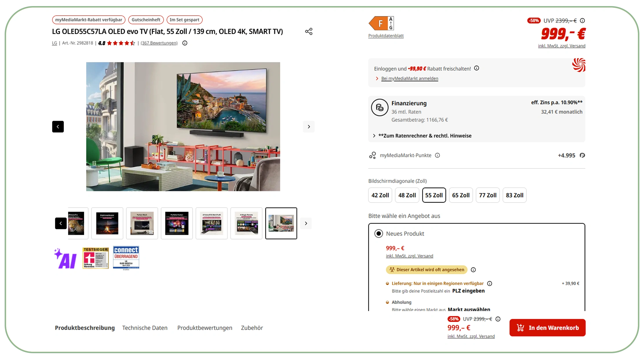Click 'PLZ eingeben' to enter postal code
The image size is (644, 359).
pyautogui.click(x=468, y=291)
